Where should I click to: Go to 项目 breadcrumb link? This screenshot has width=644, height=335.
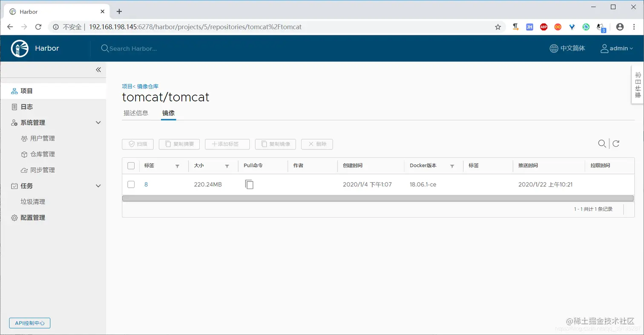[127, 86]
